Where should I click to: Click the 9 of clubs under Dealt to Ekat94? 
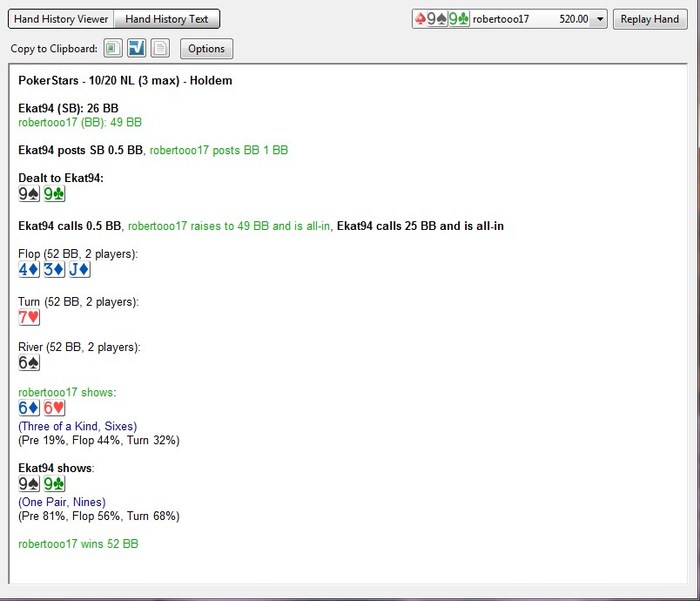[x=54, y=194]
